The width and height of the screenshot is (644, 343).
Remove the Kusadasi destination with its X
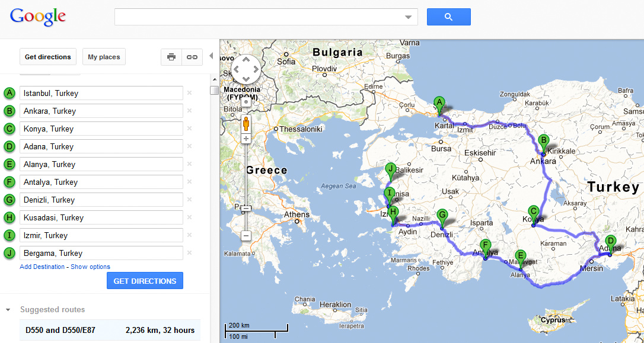[x=189, y=217]
